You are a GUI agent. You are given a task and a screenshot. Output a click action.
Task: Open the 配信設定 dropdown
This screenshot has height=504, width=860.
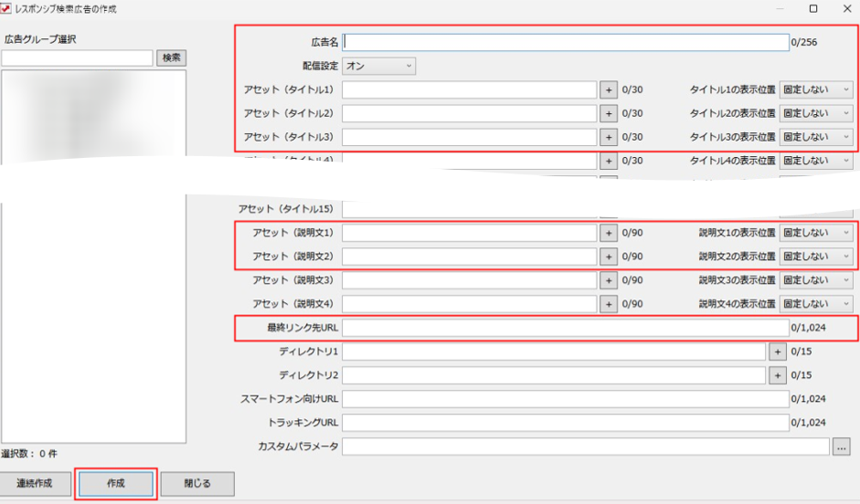click(x=379, y=66)
